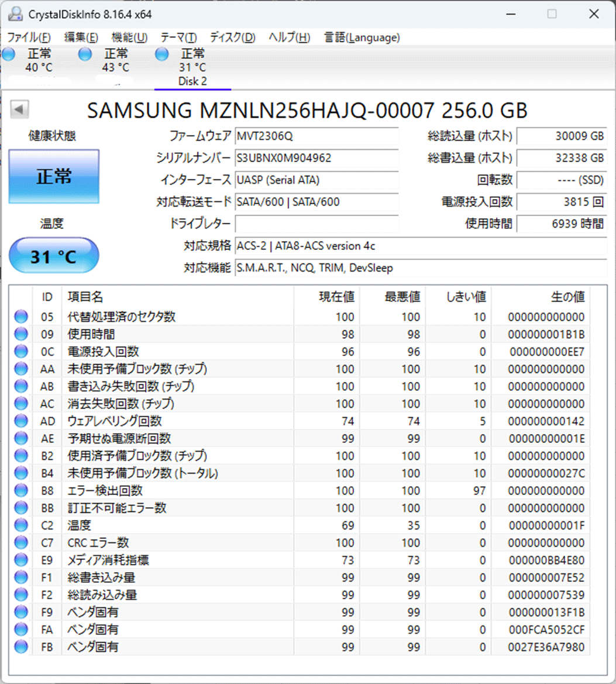Click the status orb for attribute AA

21,369
